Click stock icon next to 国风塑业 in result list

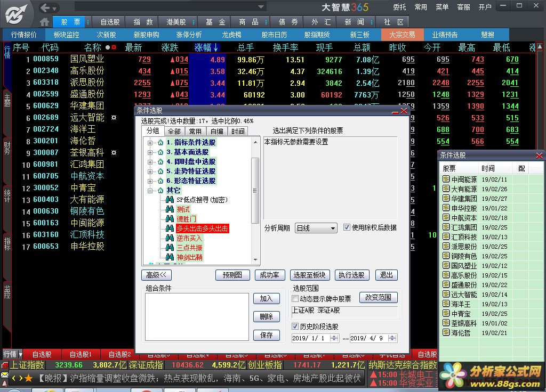click(x=446, y=265)
